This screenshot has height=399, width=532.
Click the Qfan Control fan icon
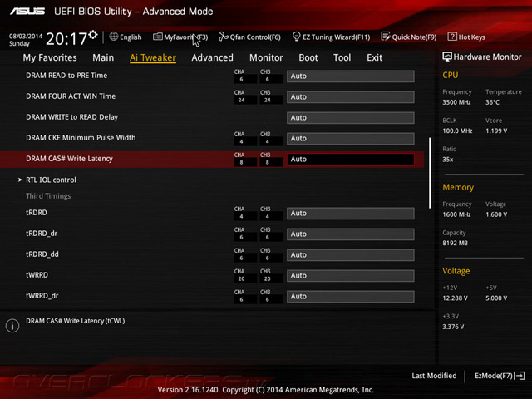click(224, 37)
